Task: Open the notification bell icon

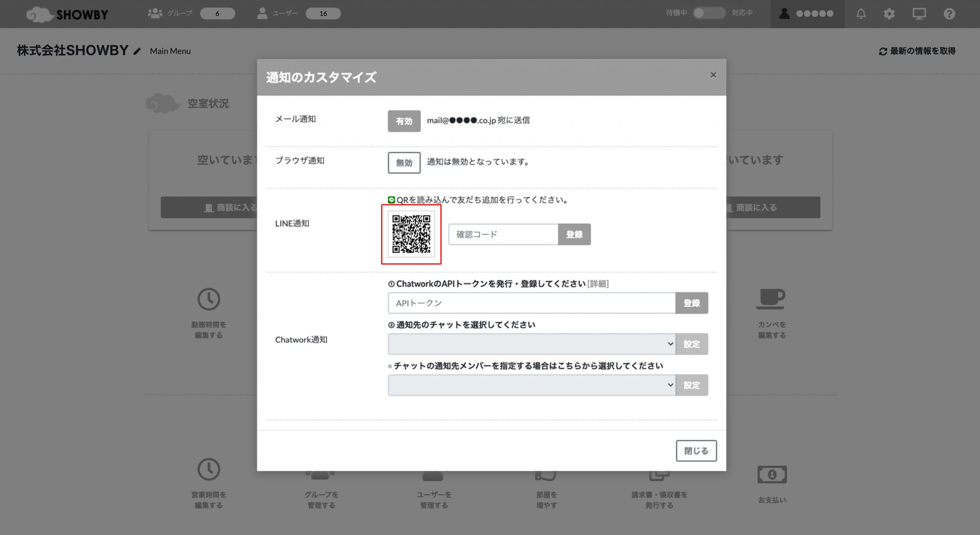Action: pos(861,14)
